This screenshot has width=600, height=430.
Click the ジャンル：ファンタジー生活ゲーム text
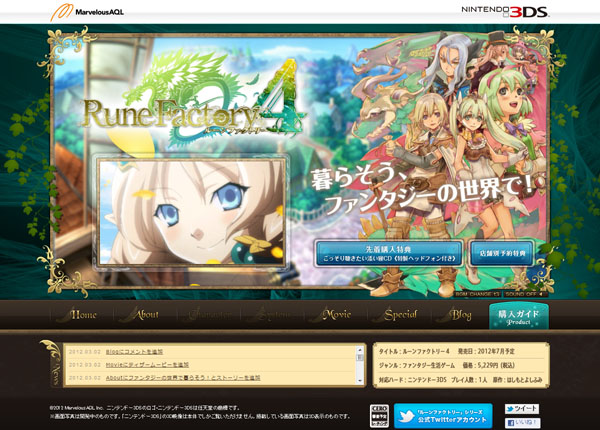point(417,365)
